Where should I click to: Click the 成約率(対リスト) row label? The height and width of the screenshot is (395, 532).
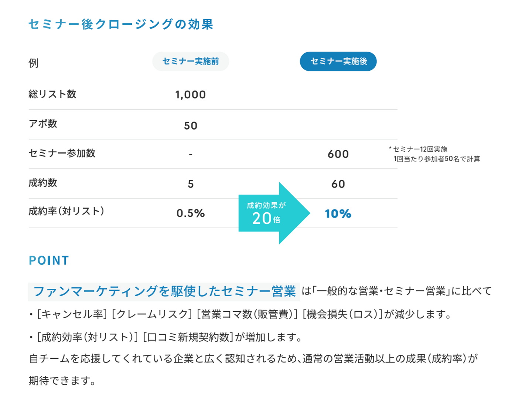pos(66,212)
